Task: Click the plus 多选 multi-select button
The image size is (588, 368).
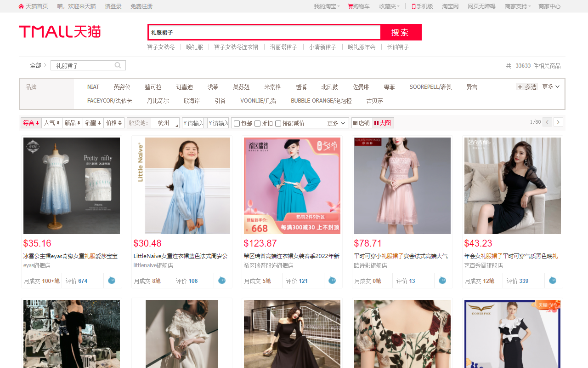Action: pyautogui.click(x=527, y=87)
